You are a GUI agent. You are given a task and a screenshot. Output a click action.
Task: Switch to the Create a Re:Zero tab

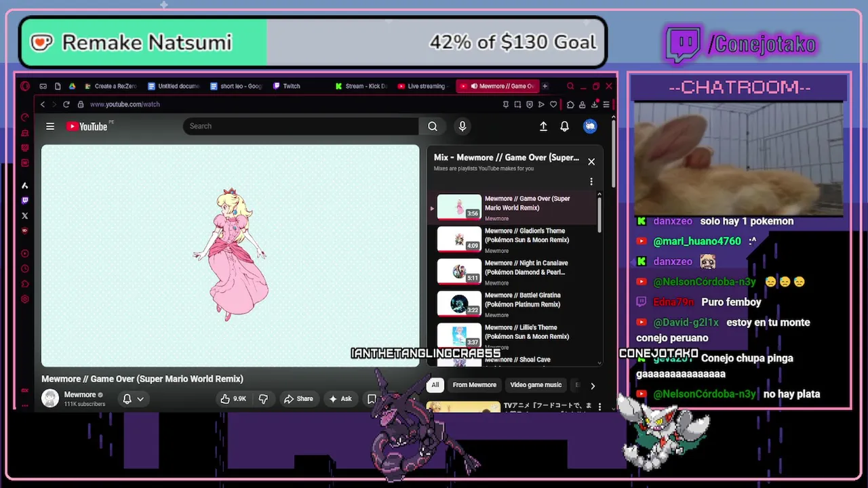click(111, 86)
